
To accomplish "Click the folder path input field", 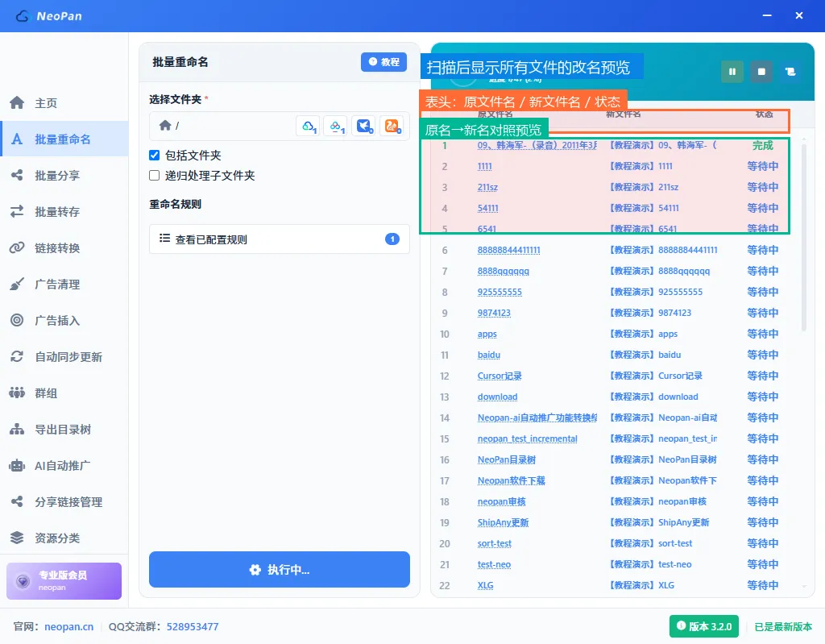I will click(x=280, y=126).
